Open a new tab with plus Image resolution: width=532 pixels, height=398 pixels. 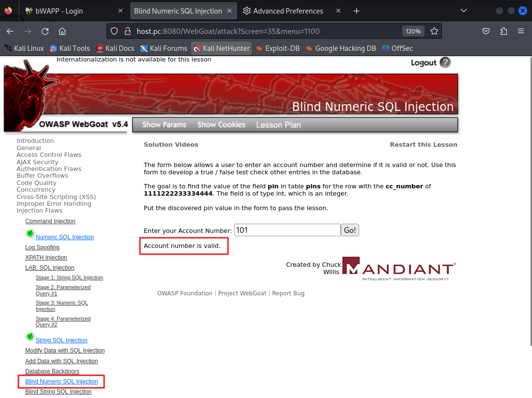coord(356,11)
